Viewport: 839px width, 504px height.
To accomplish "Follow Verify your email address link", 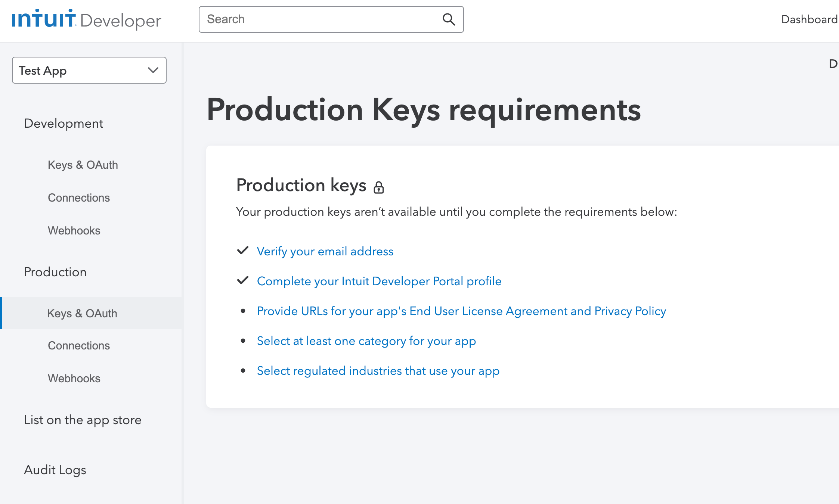I will 325,251.
